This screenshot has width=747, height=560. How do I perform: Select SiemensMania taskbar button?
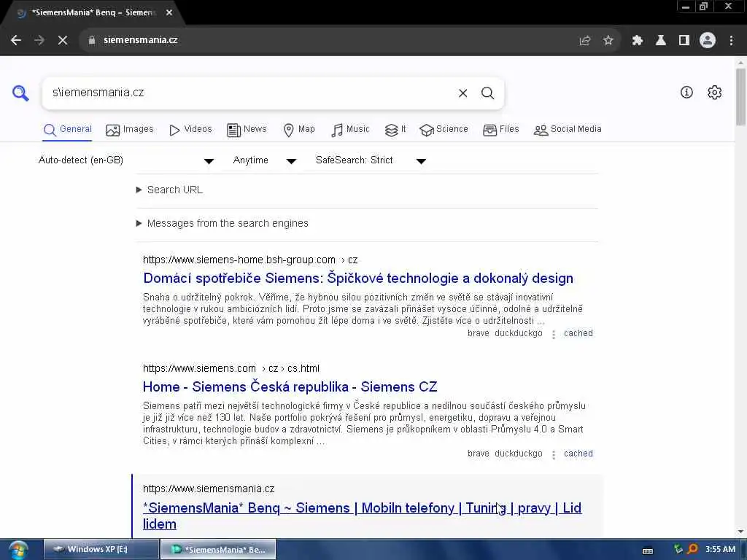(218, 550)
